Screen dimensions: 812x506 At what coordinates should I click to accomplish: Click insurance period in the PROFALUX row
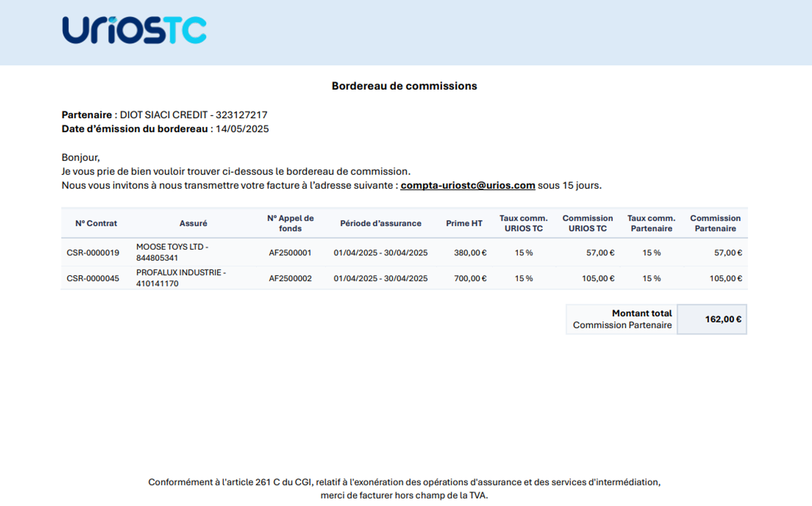pyautogui.click(x=380, y=278)
